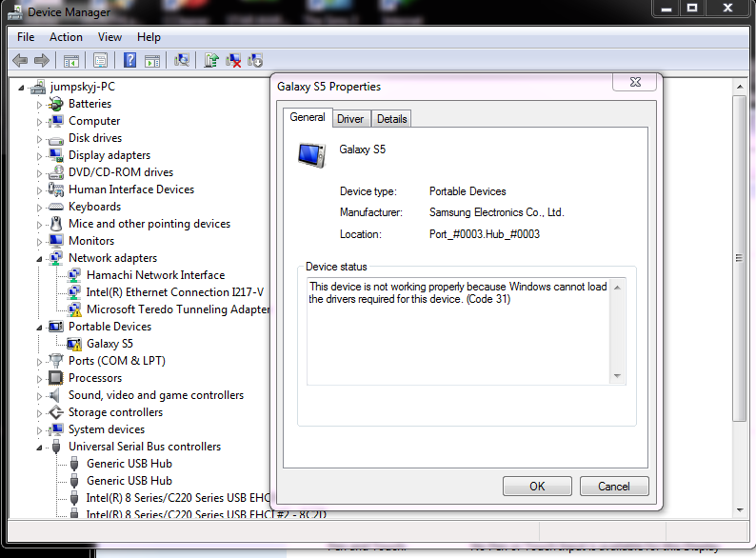This screenshot has height=558, width=756.
Task: Click the Disable device toolbar icon
Action: point(255,60)
